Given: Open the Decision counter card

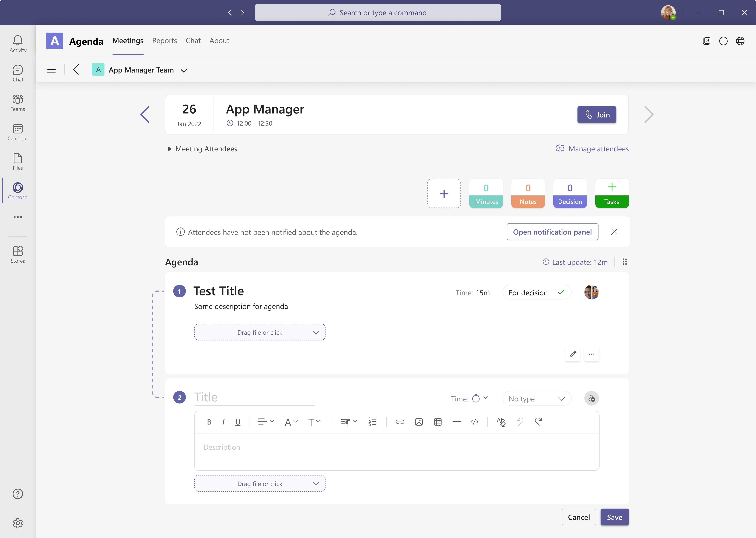Looking at the screenshot, I should [x=570, y=194].
